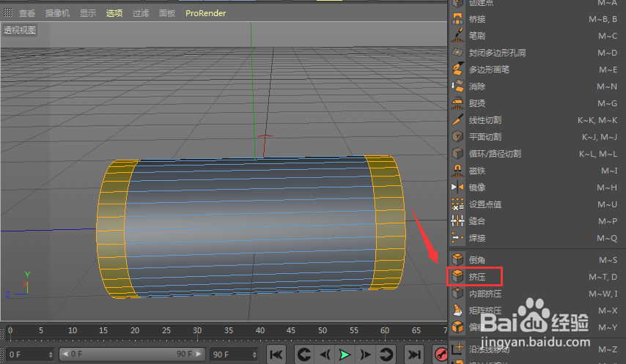Select the 倒角 bevel cube icon
Screen dimensions: 626x364
pos(457,259)
